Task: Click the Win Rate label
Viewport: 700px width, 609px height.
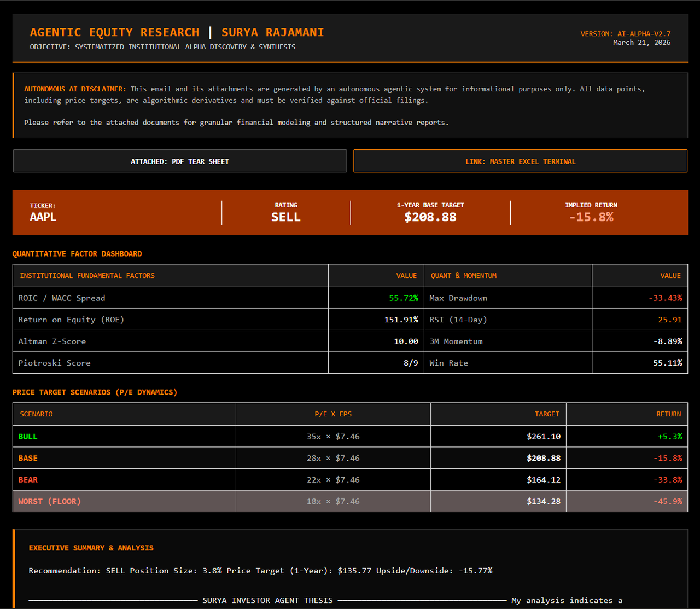Action: (x=449, y=363)
